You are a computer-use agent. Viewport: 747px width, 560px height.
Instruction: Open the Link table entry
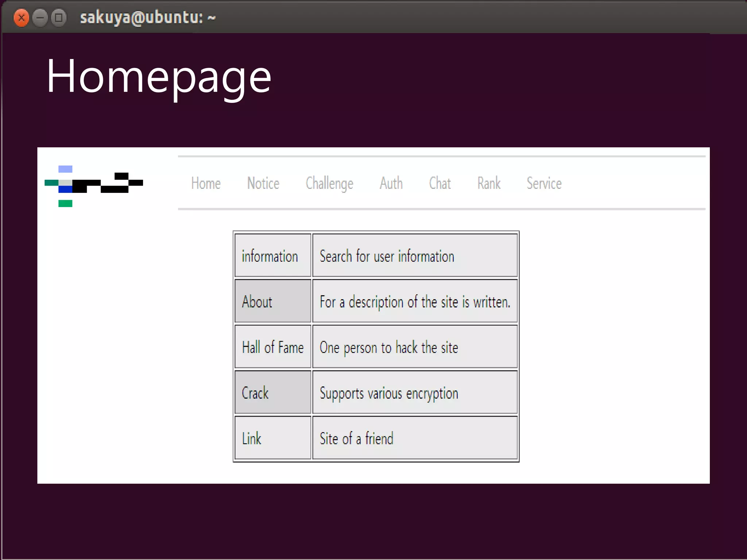[x=273, y=438]
